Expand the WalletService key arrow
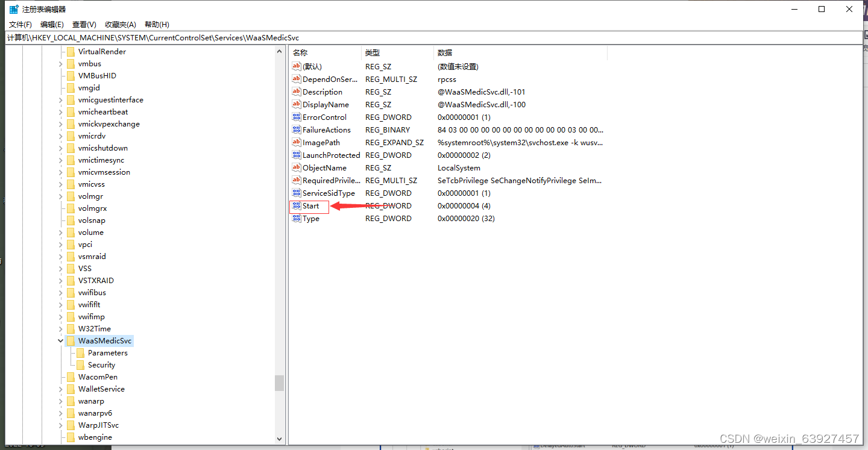868x450 pixels. click(x=61, y=389)
